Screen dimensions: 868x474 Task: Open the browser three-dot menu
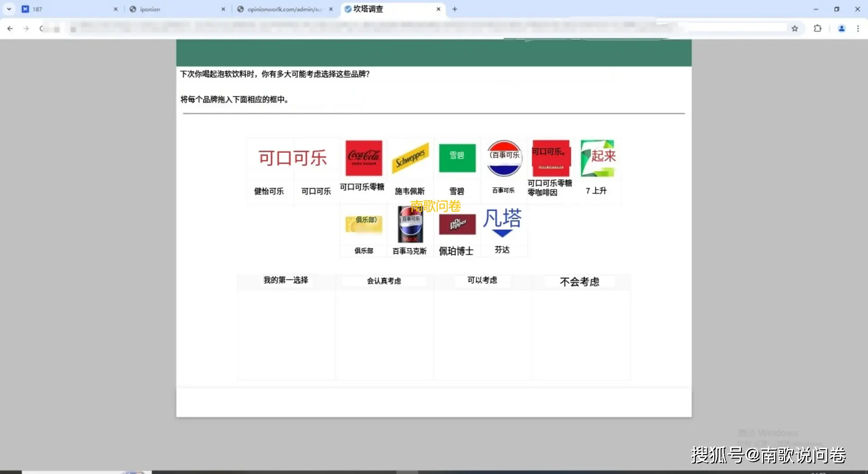(x=859, y=28)
